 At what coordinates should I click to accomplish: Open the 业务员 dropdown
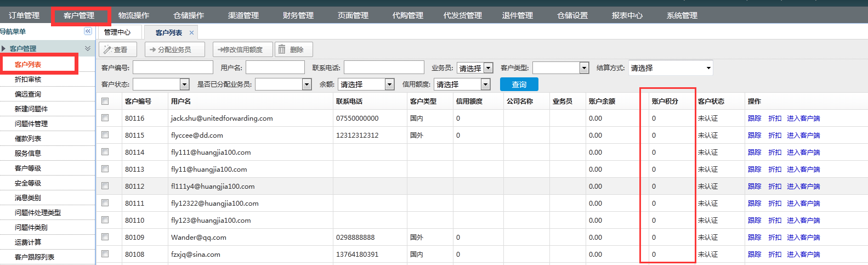click(x=475, y=68)
